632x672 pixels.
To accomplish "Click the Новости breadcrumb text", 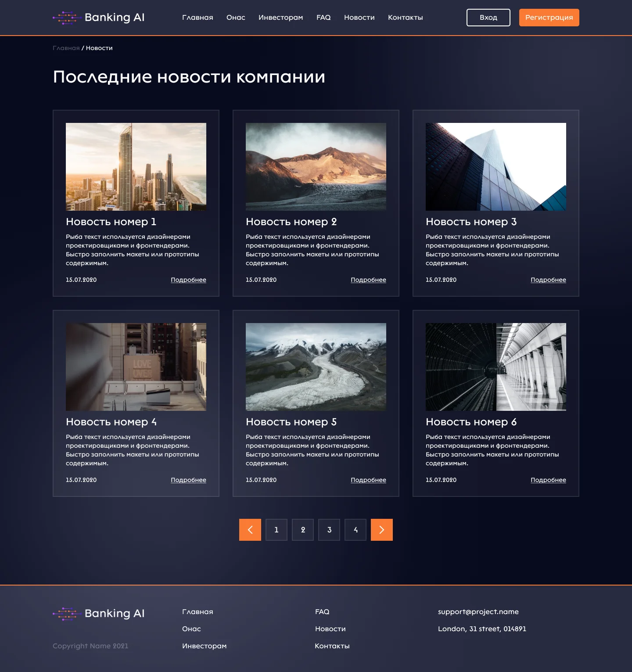I will tap(99, 48).
